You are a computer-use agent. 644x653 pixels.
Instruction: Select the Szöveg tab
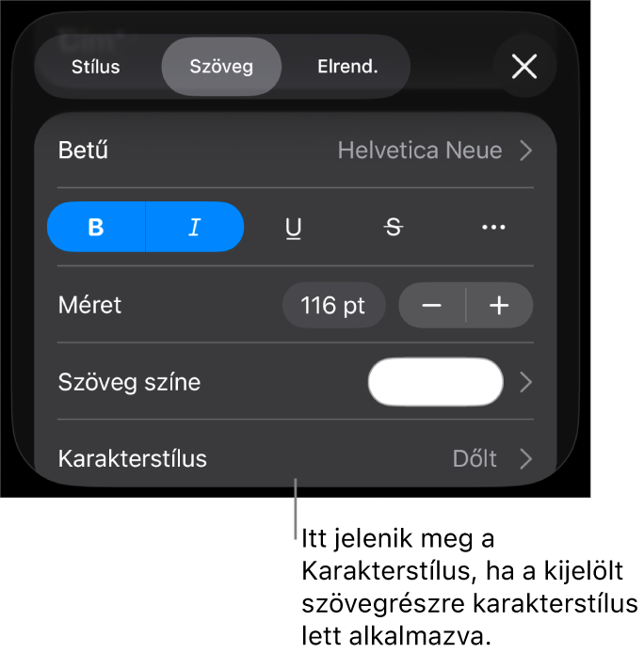(x=221, y=67)
